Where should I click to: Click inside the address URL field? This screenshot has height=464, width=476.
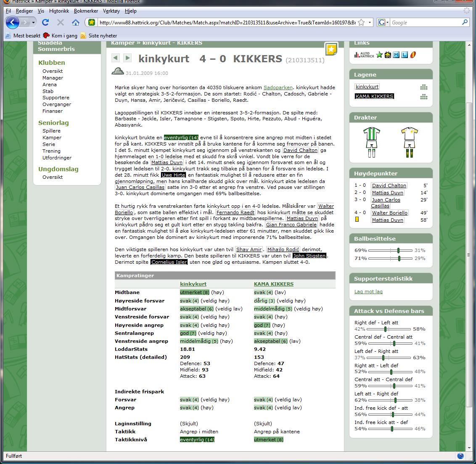227,22
